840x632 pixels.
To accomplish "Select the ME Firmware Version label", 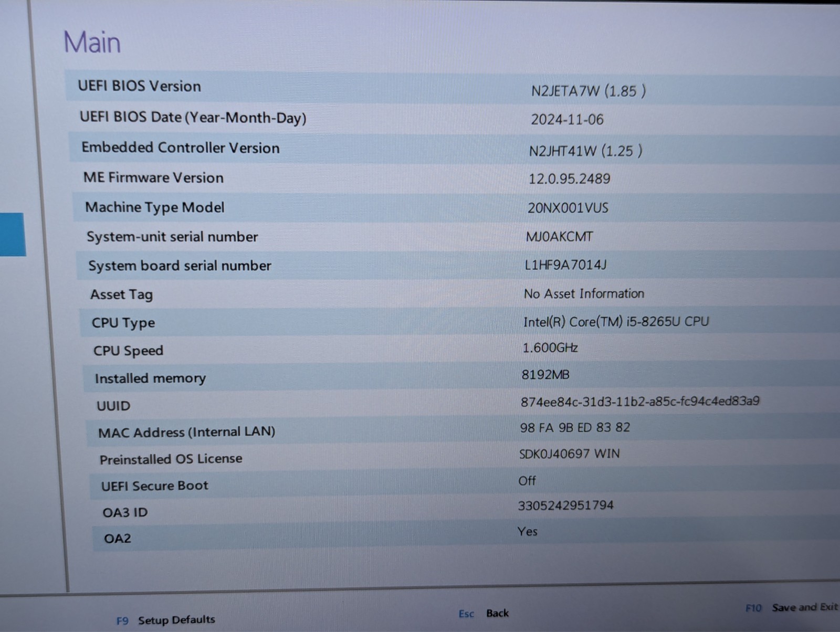I will click(x=153, y=177).
